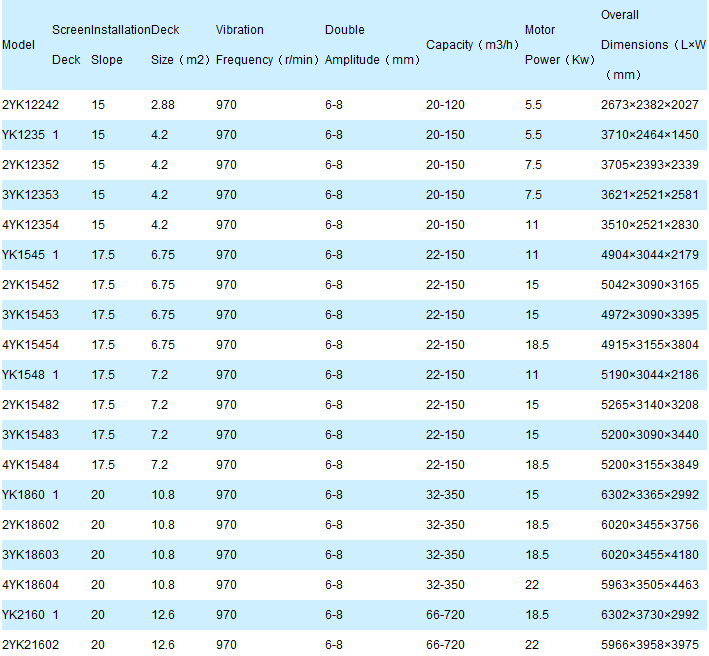
Task: Select the 4YK15454 model cell
Action: coord(30,345)
